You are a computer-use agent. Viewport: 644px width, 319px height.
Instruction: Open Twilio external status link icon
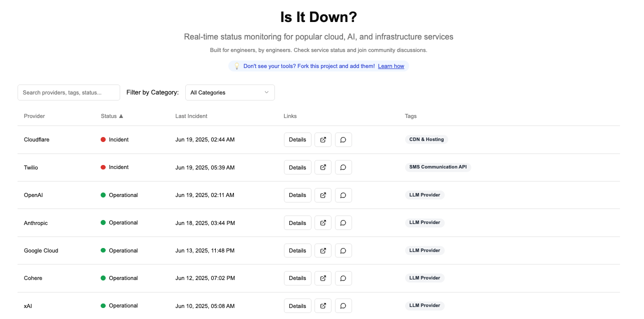323,167
